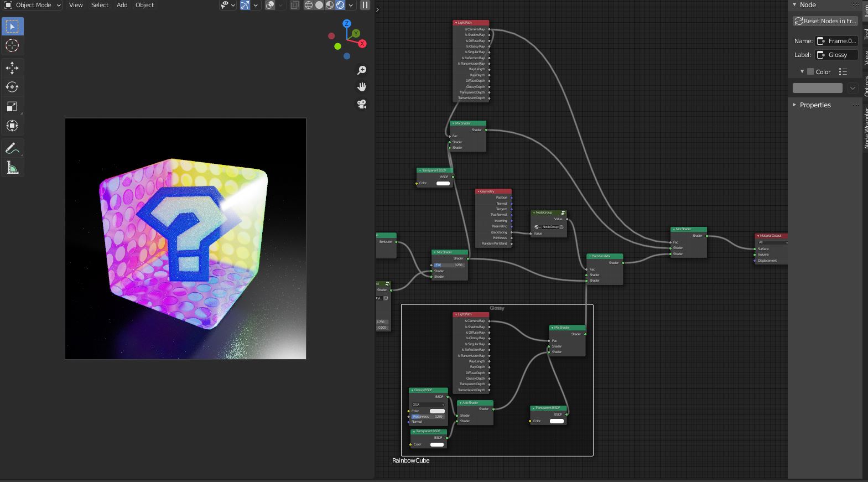Click the pan view hand icon

point(362,87)
